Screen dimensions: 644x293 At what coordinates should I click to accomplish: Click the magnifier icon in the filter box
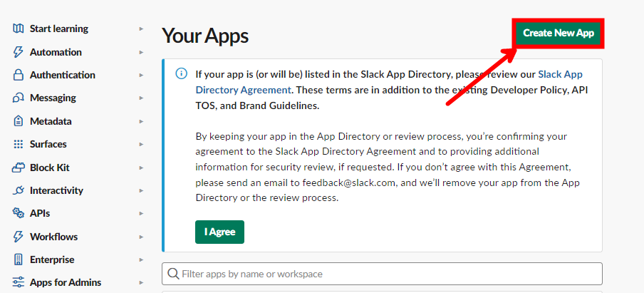[x=173, y=274]
